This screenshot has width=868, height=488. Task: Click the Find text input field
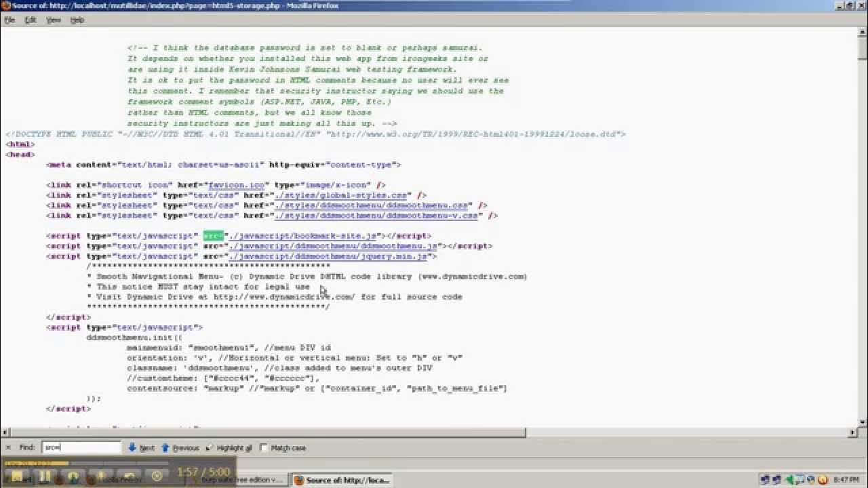pos(82,447)
